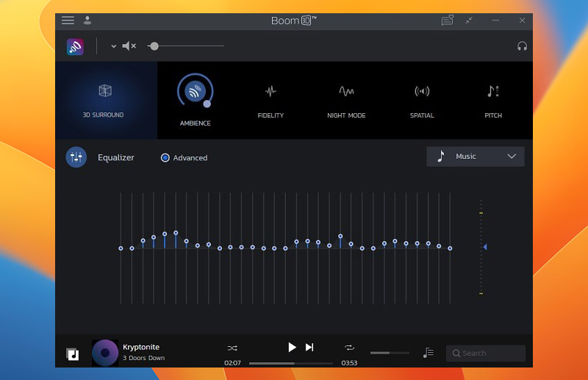
Task: Play the current track
Action: [292, 348]
